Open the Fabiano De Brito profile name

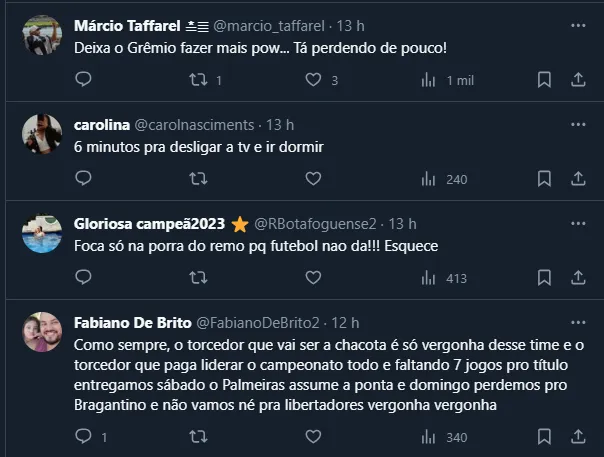pos(127,322)
